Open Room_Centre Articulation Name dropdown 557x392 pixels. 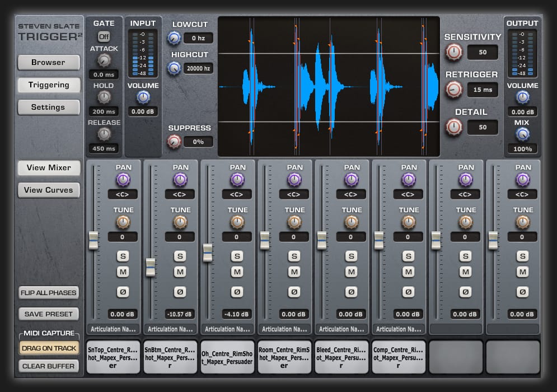pos(284,329)
